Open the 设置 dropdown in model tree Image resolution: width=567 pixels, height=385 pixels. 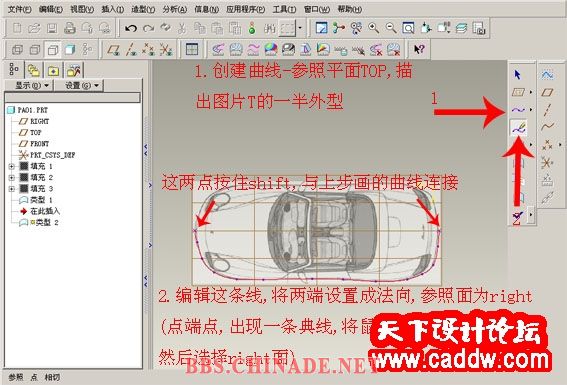coord(80,86)
